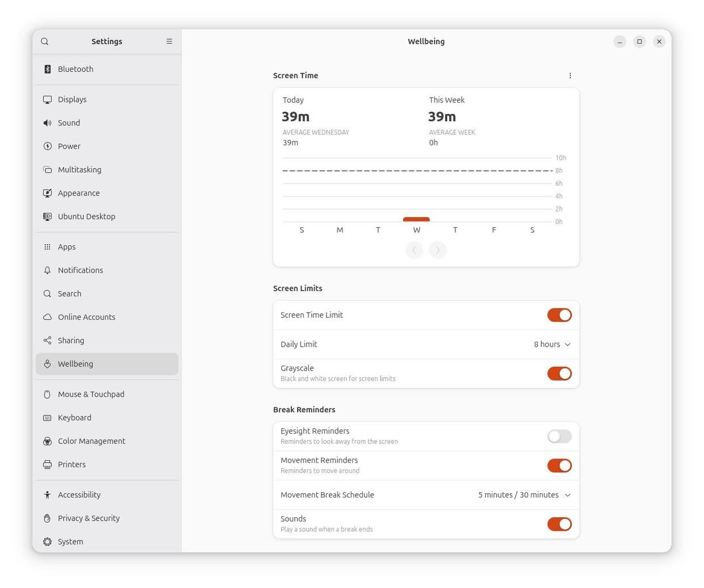Open the Settings hamburger menu
704x588 pixels.
tap(169, 41)
